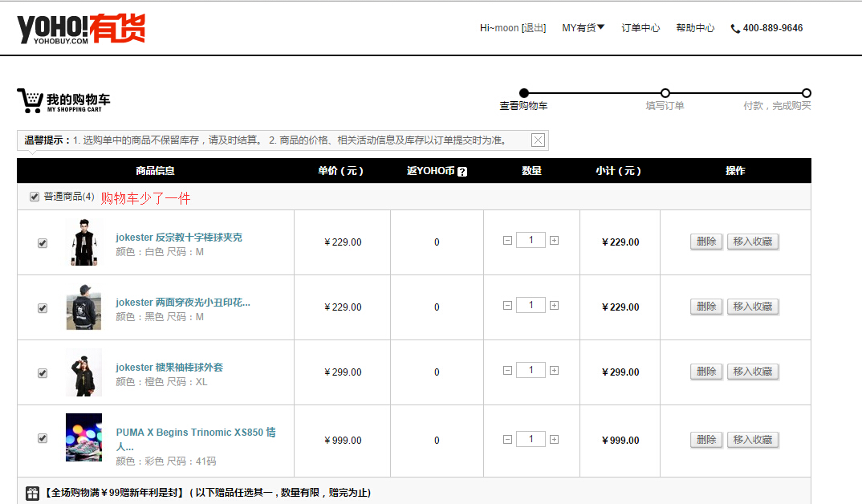This screenshot has width=862, height=504.
Task: Open 帮助中心 in top navigation
Action: point(695,28)
